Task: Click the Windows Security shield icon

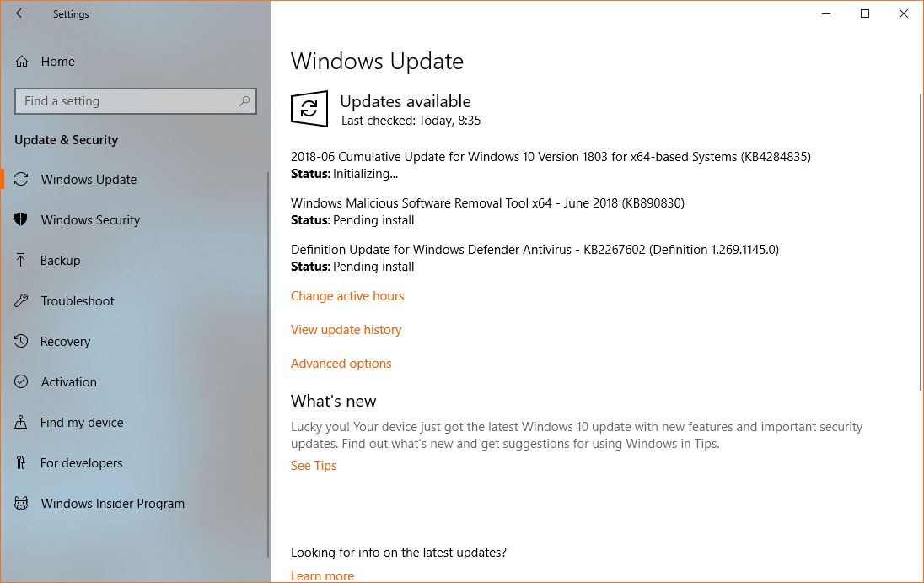Action: [21, 220]
